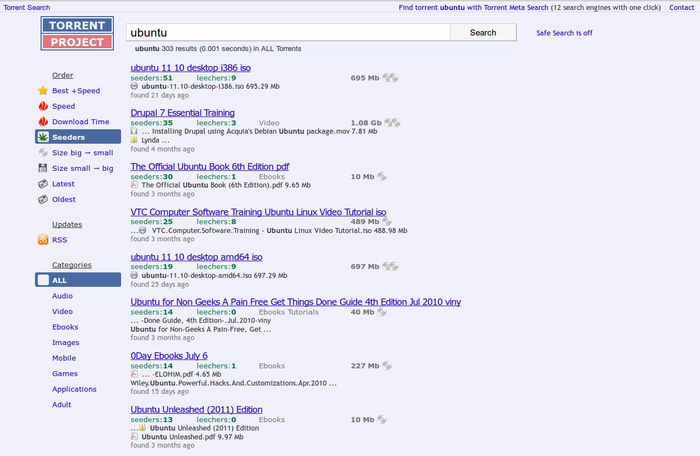Image resolution: width=700 pixels, height=456 pixels.
Task: Open ubuntu 11 10 desktop amd64 iso result
Action: coord(196,257)
